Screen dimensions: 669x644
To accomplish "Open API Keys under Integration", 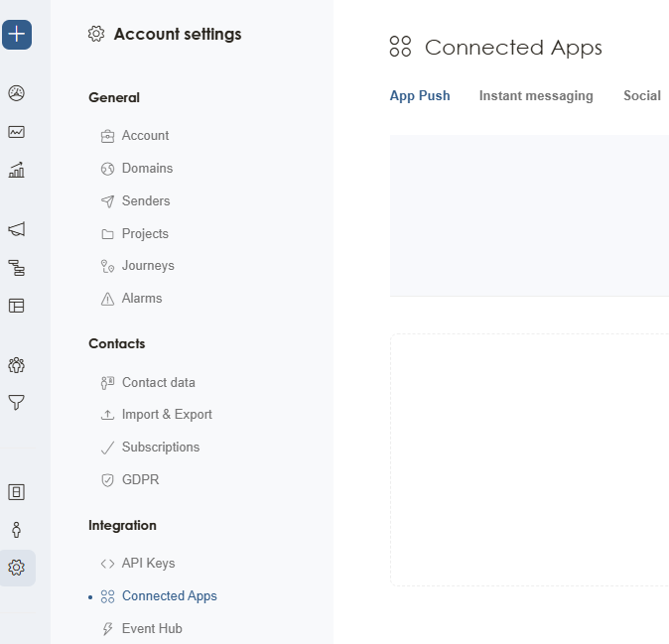I will coord(148,564).
